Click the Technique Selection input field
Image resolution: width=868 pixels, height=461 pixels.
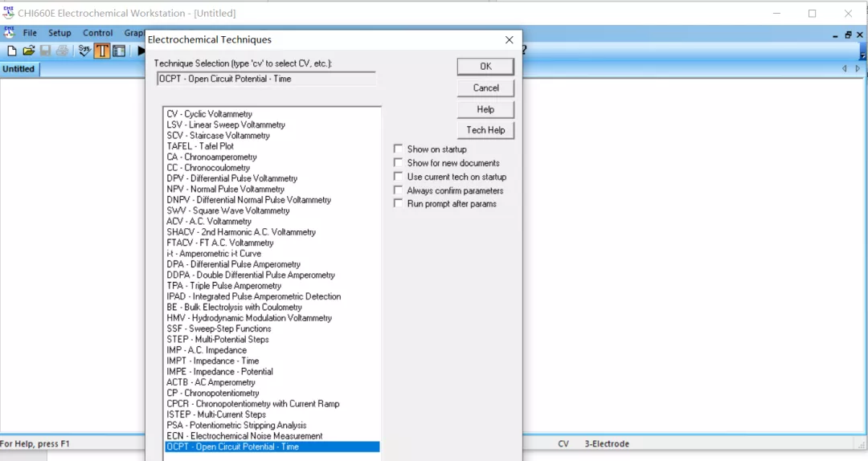[266, 79]
